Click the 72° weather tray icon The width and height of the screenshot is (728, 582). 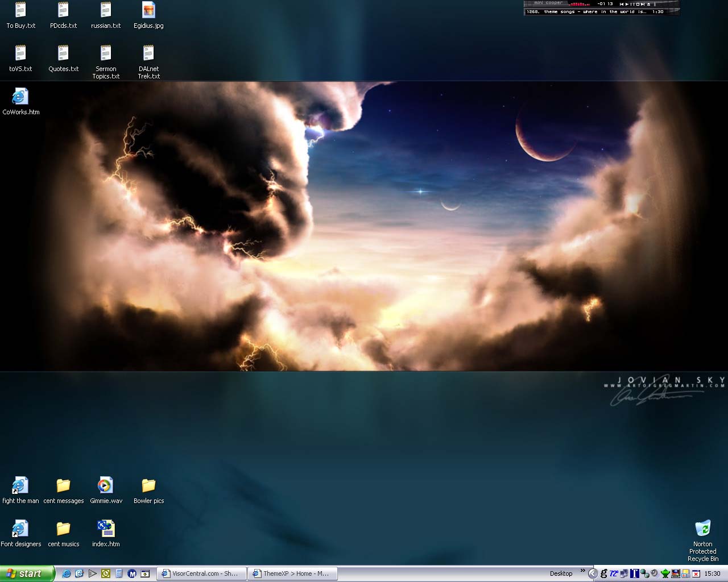pos(614,573)
